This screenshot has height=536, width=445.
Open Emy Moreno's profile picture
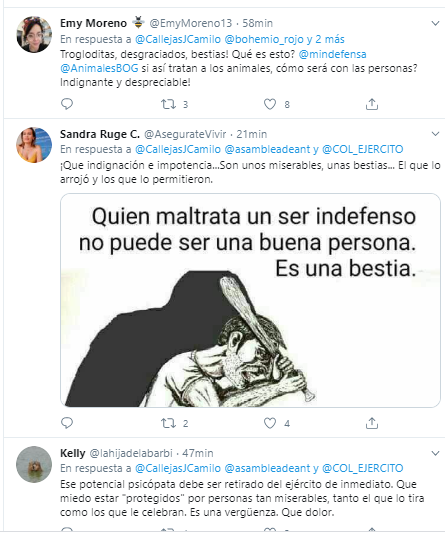[x=34, y=34]
